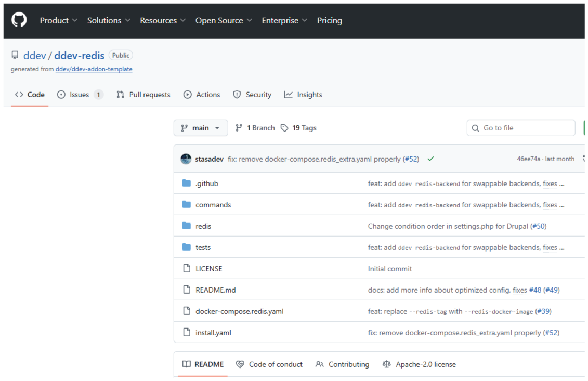Open the #39 link in docker-compose row
Viewport: 588px width, 381px height.
click(x=543, y=312)
